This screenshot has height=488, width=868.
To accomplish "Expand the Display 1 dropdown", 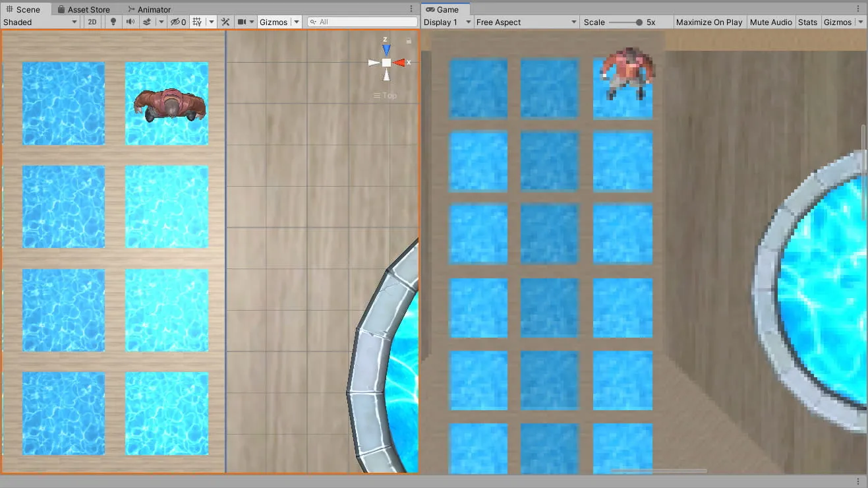I will (447, 22).
